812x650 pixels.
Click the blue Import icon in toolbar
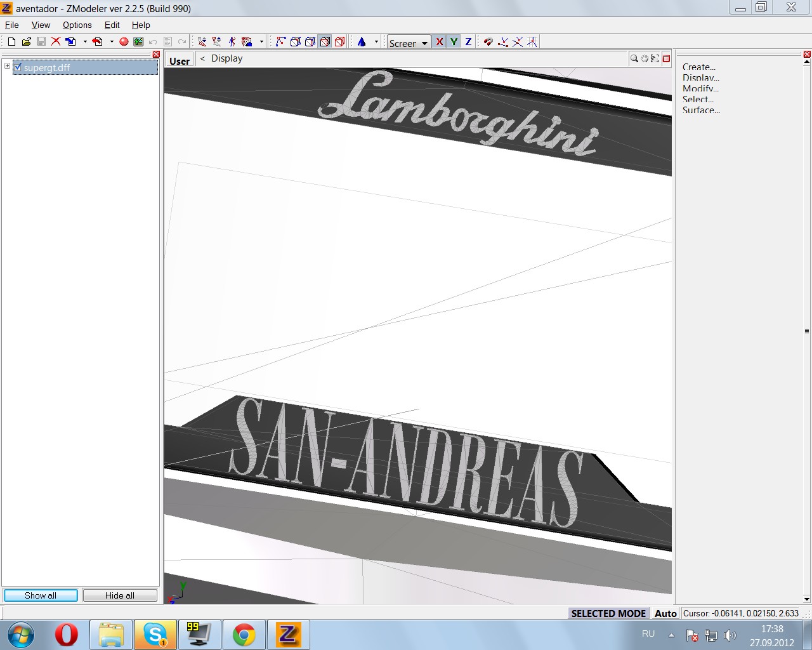tap(71, 42)
